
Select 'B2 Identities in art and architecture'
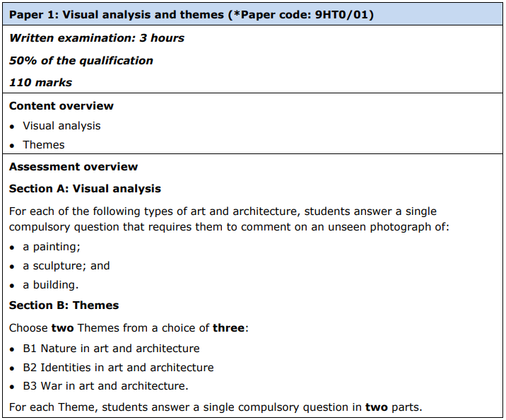118,368
